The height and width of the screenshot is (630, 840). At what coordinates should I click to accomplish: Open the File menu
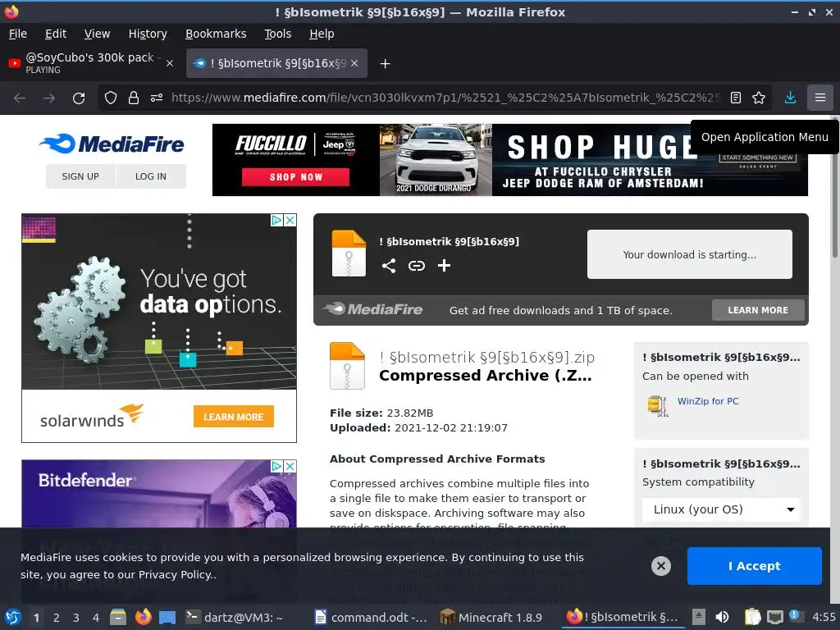coord(18,34)
